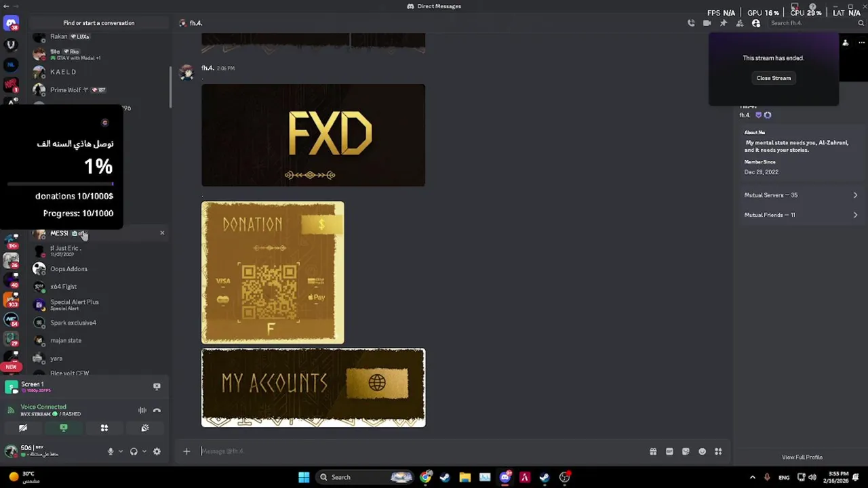Turn on the camera in voice panel
This screenshot has width=868, height=488.
point(23,428)
